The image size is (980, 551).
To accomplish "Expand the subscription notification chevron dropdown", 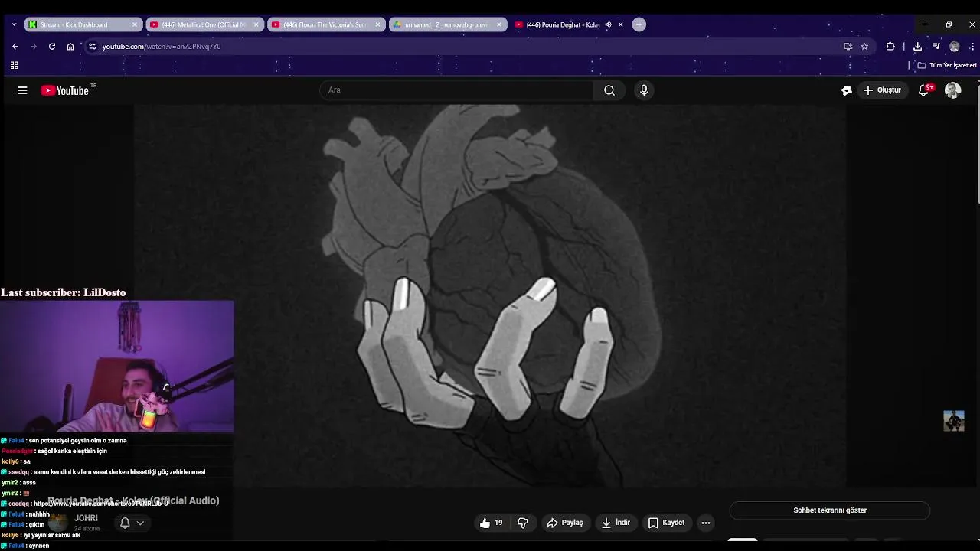I will [x=140, y=523].
